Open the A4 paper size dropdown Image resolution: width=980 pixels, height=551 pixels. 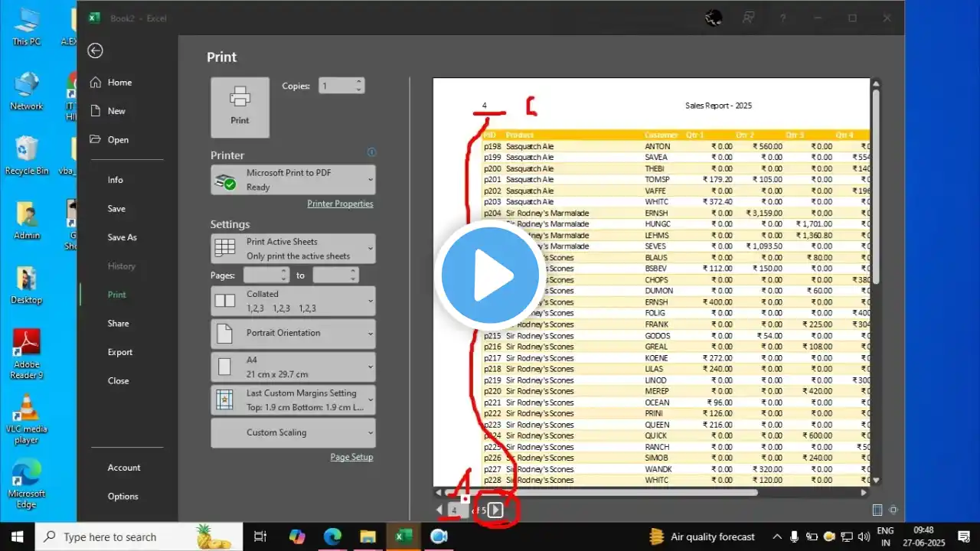(292, 367)
